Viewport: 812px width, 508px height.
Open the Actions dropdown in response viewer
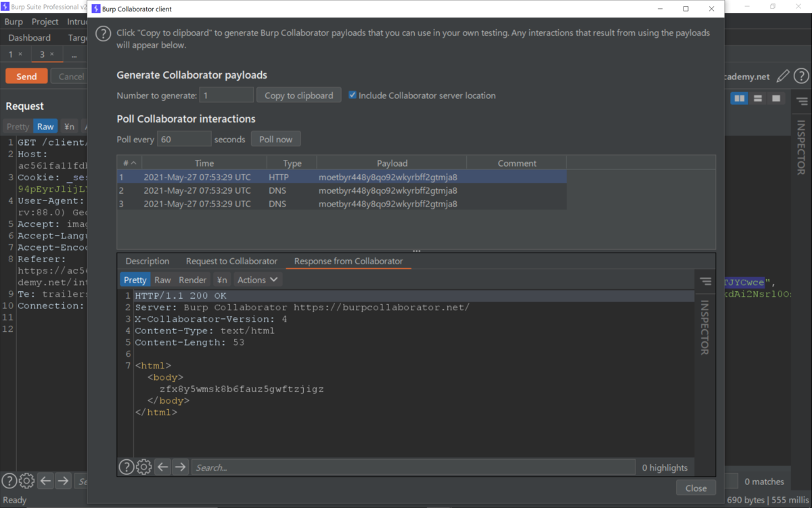pyautogui.click(x=258, y=280)
